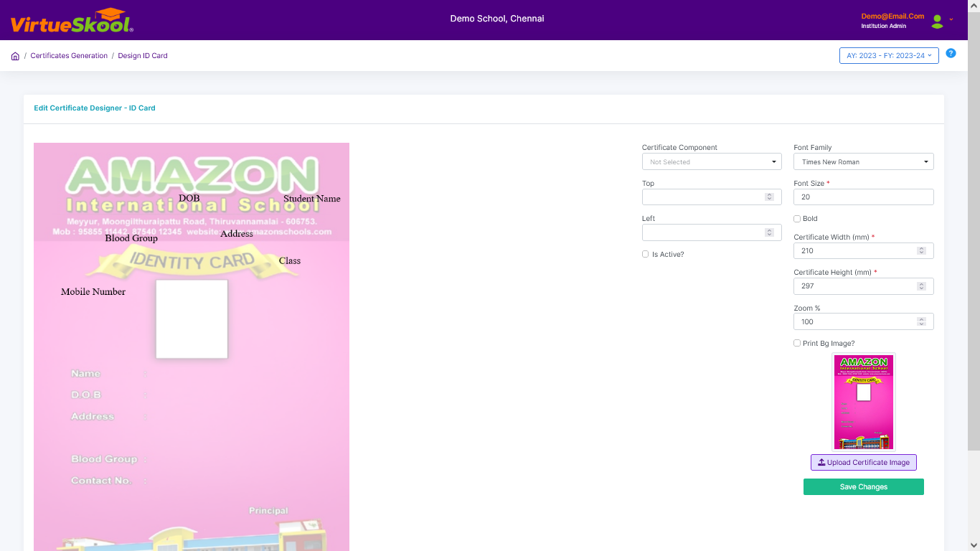Check the Print Bg Image? checkbox
This screenshot has height=551, width=980.
(x=797, y=343)
